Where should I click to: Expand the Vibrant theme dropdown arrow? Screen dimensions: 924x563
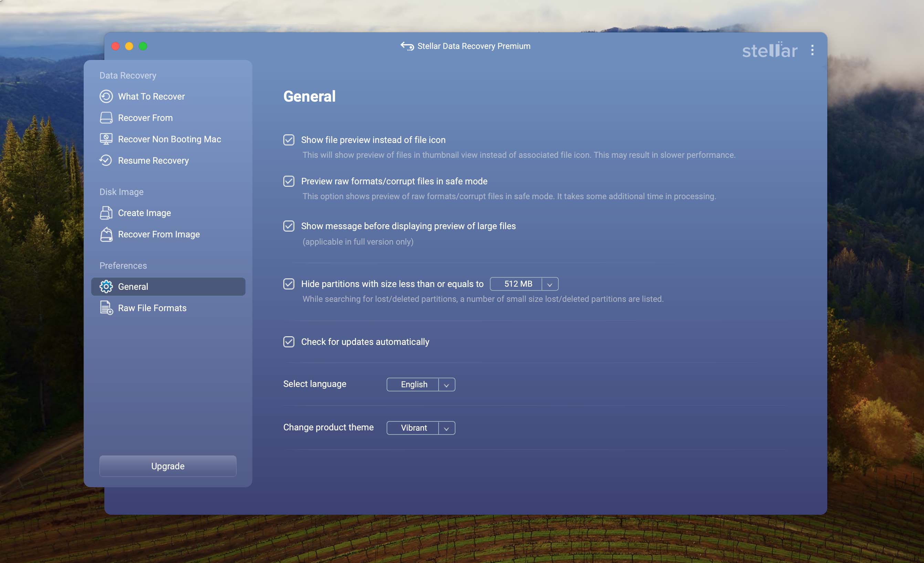coord(447,428)
